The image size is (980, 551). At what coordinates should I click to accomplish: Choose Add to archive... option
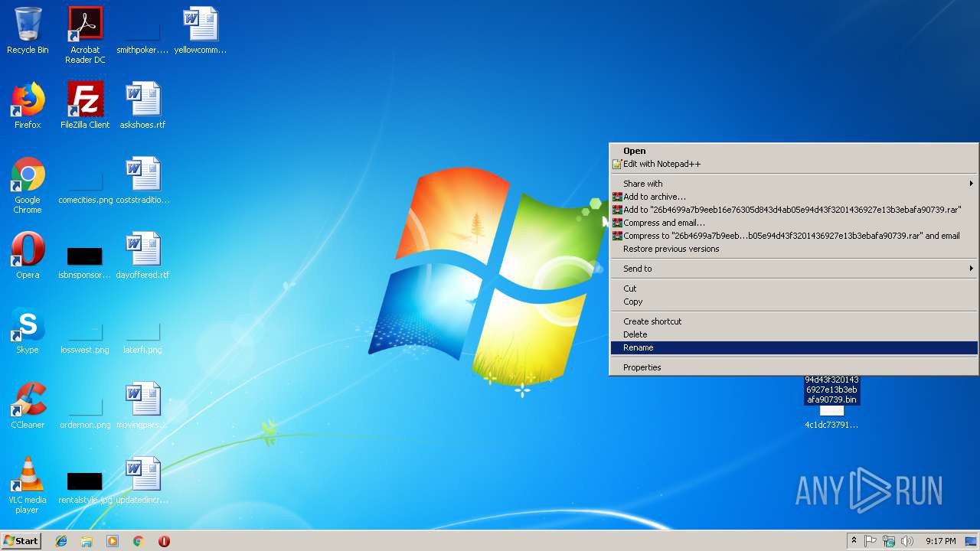click(794, 197)
